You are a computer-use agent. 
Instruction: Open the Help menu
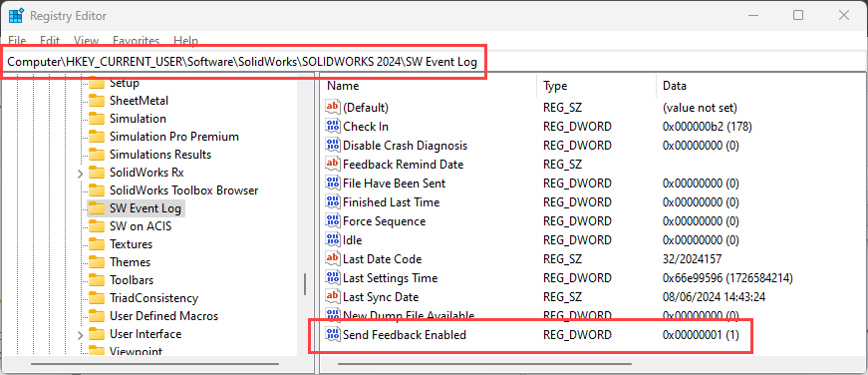186,41
